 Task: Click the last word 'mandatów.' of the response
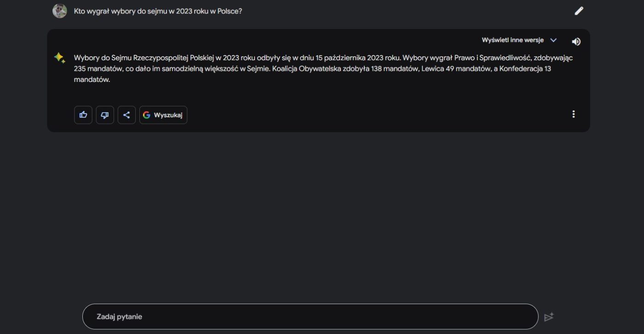tap(92, 79)
